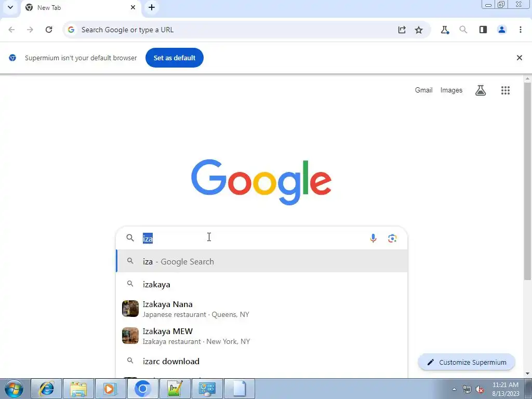Click the Izakaya MEW thumbnail image
Viewport: 532px width, 399px height.
click(x=130, y=336)
